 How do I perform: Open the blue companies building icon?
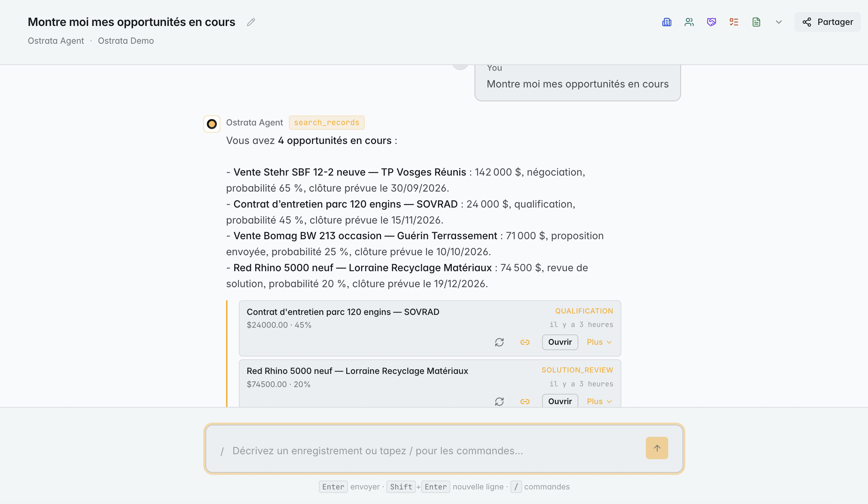[666, 22]
